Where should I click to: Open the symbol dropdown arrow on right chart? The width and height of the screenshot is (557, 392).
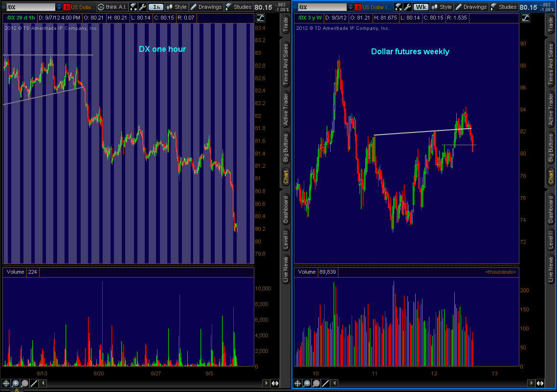click(350, 7)
